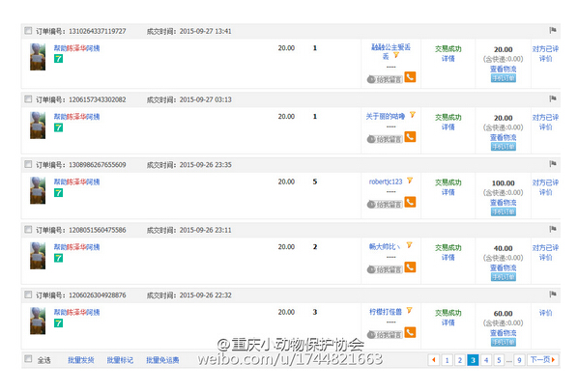Screen dimensions: 578x392
Task: Tick checkbox for order 1308986267655609
Action: [28, 164]
